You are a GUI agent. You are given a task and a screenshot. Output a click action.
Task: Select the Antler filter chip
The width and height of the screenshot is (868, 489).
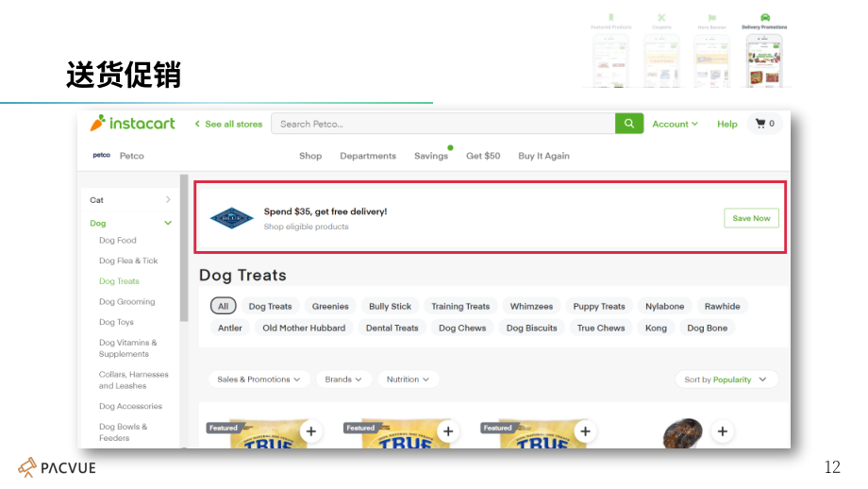pyautogui.click(x=229, y=328)
